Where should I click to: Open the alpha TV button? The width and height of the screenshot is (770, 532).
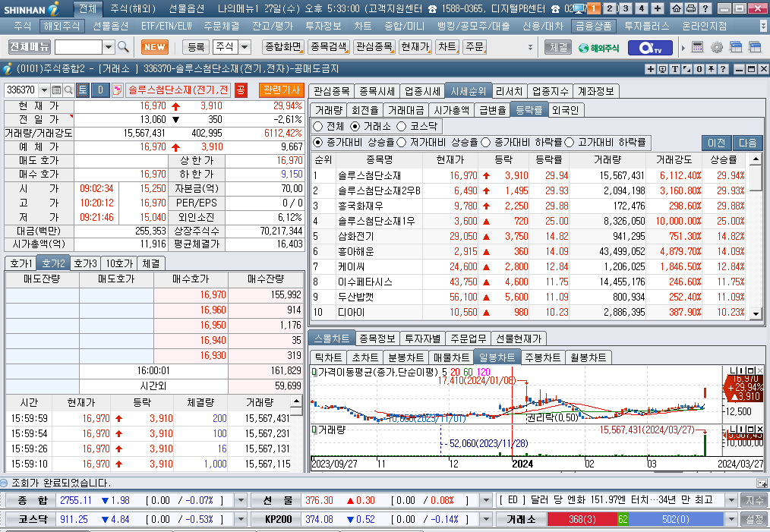pos(650,48)
